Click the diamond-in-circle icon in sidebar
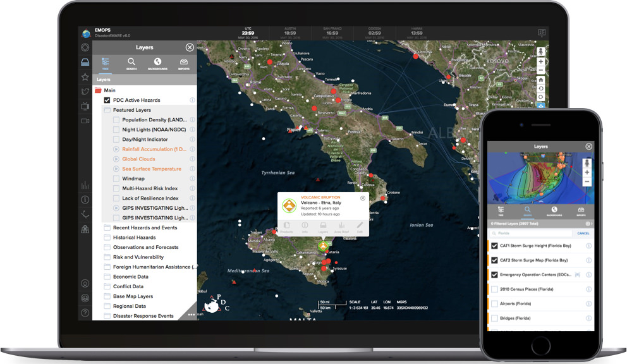The image size is (627, 364). (x=85, y=47)
